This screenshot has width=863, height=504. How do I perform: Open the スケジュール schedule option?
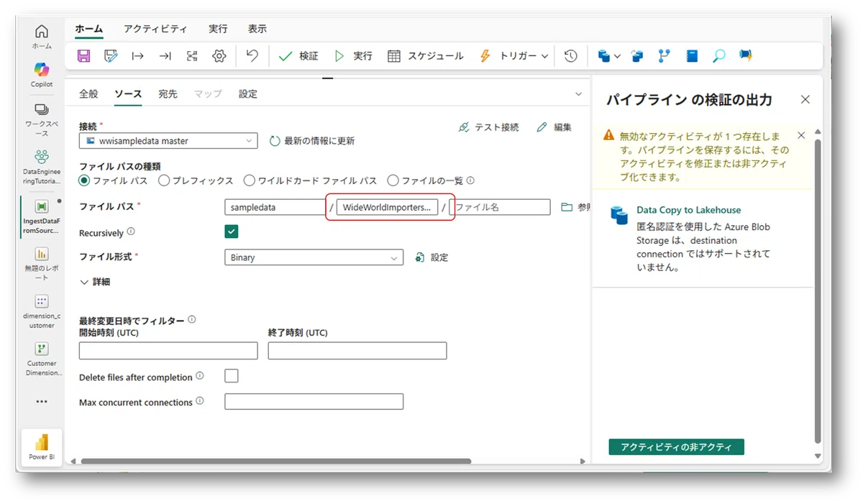[x=426, y=56]
